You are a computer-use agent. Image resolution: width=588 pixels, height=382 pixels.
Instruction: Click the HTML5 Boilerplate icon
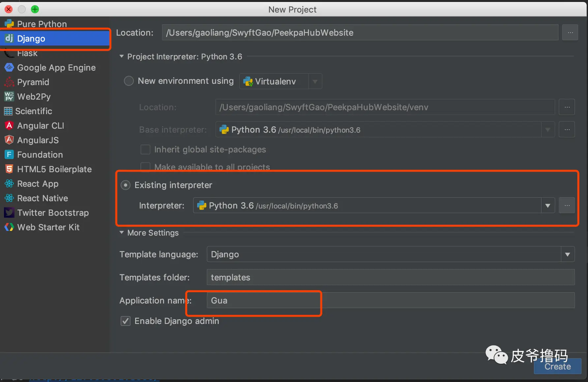coord(9,169)
